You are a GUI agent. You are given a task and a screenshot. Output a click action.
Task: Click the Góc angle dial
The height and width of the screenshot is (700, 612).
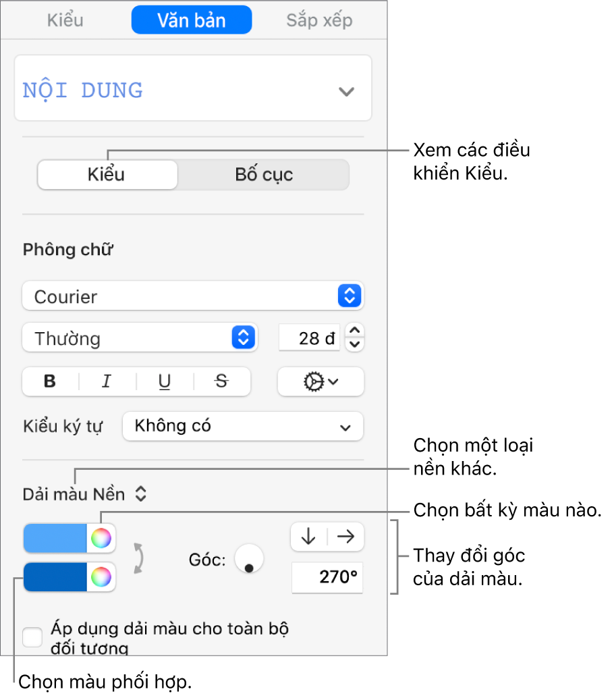coord(249,558)
